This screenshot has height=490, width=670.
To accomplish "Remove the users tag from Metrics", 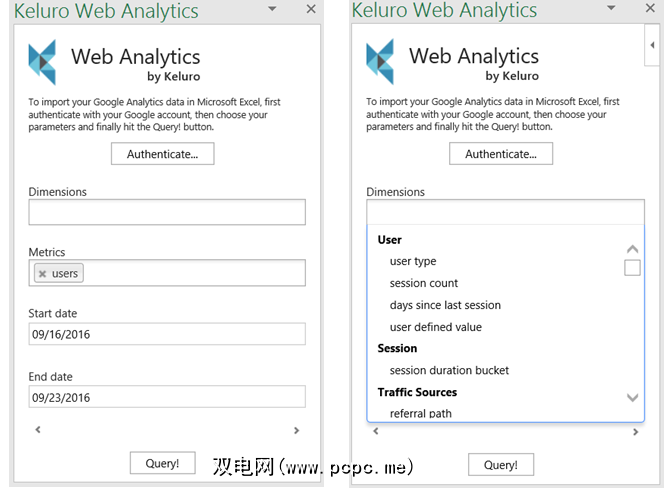I will [x=42, y=274].
